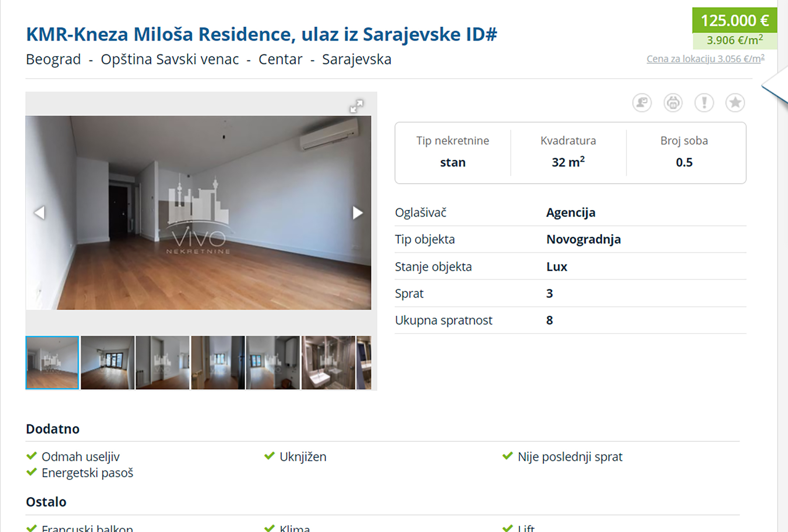View the fourth thumbnail of the hallway
The width and height of the screenshot is (788, 532).
[x=218, y=363]
